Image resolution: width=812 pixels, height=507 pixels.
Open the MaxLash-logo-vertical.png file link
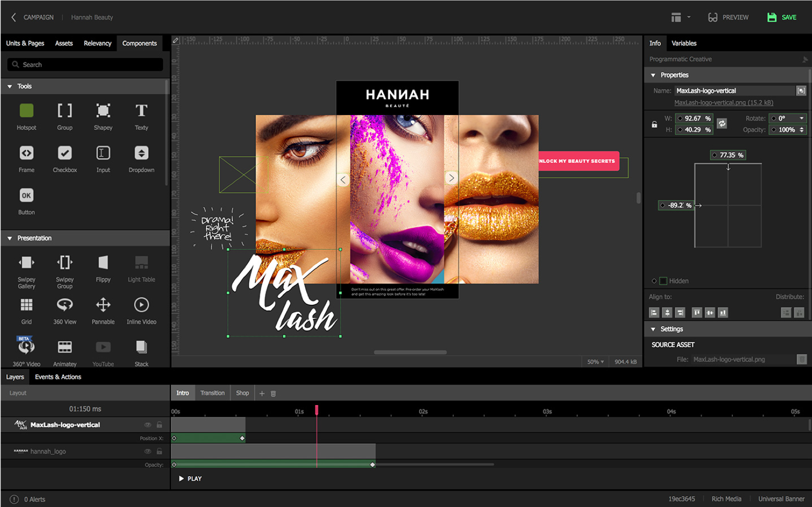(723, 103)
